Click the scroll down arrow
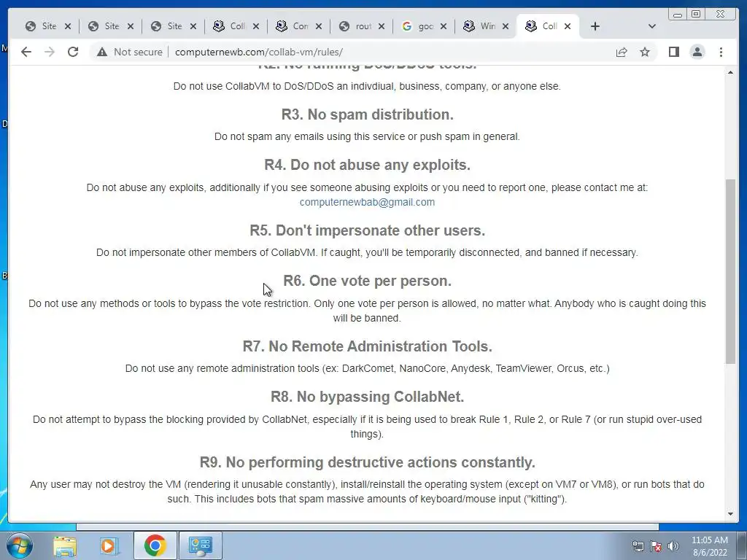The height and width of the screenshot is (560, 747). point(730,514)
